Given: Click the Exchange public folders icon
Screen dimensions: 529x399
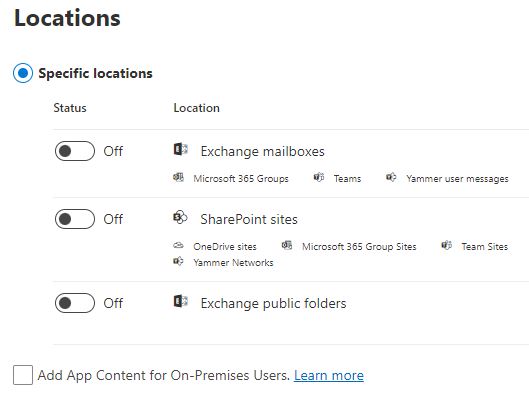Looking at the screenshot, I should [180, 301].
